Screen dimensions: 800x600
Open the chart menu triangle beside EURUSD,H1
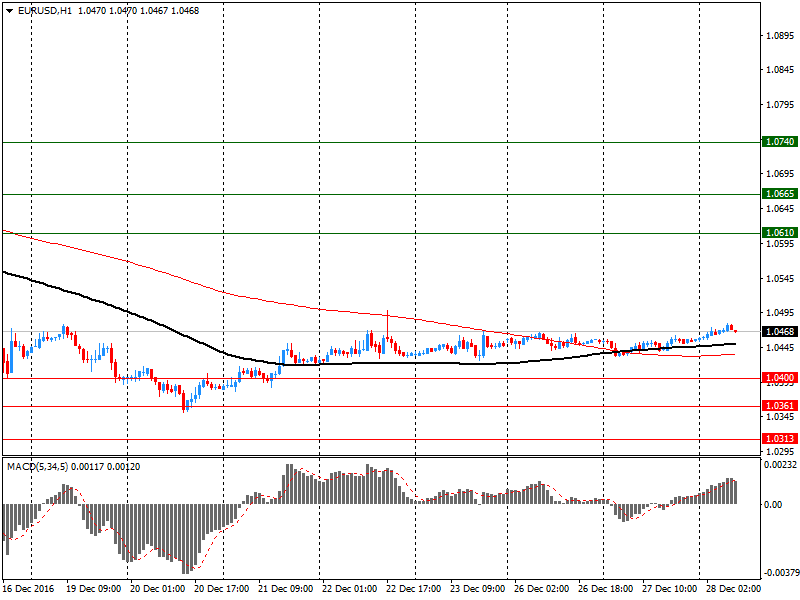coord(10,11)
